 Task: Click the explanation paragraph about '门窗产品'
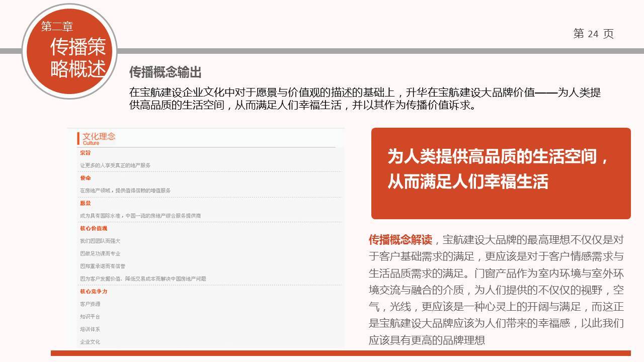coord(497,290)
